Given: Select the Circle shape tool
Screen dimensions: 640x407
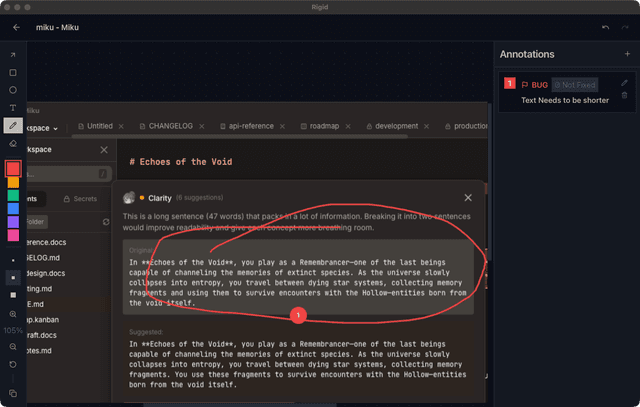Looking at the screenshot, I should click(13, 90).
